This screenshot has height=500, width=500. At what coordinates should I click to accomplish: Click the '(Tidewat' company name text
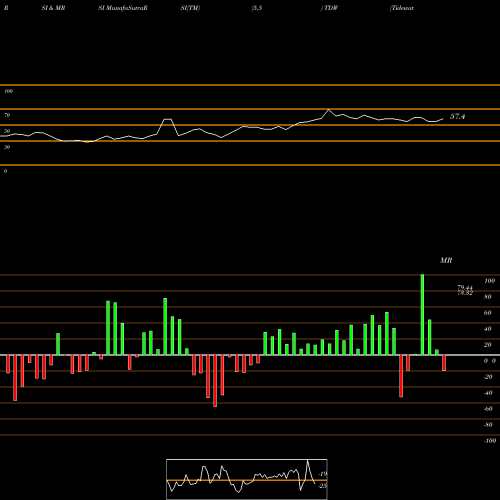click(x=402, y=8)
